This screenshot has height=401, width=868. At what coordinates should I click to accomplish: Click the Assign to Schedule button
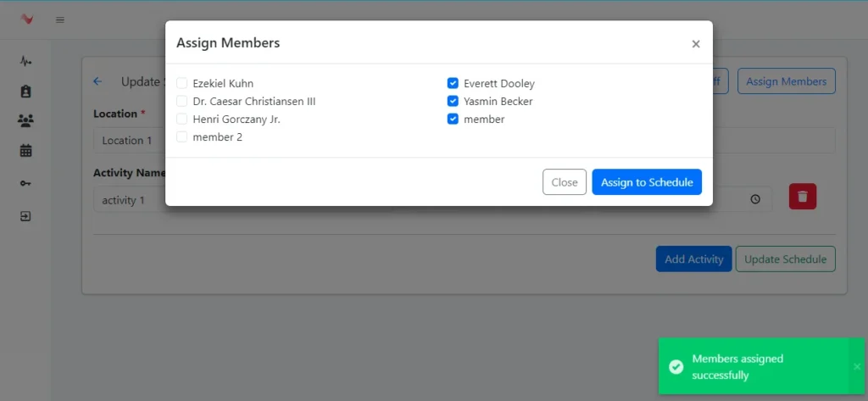(646, 182)
